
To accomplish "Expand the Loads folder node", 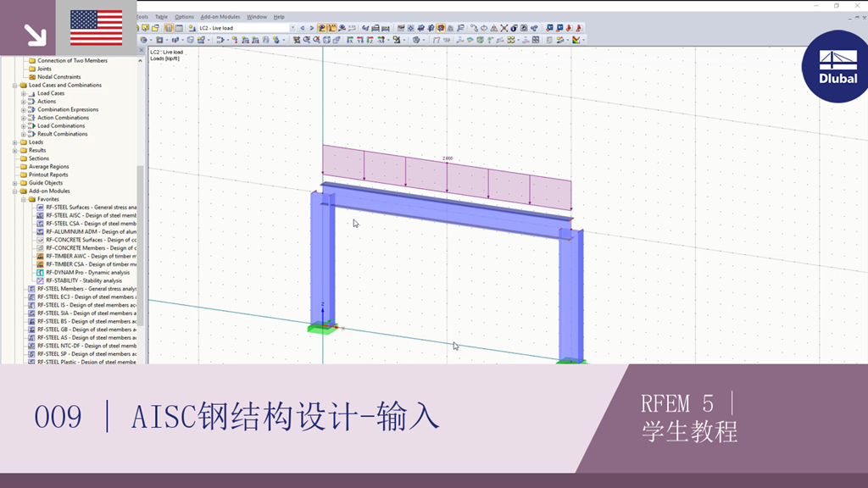I will [15, 142].
